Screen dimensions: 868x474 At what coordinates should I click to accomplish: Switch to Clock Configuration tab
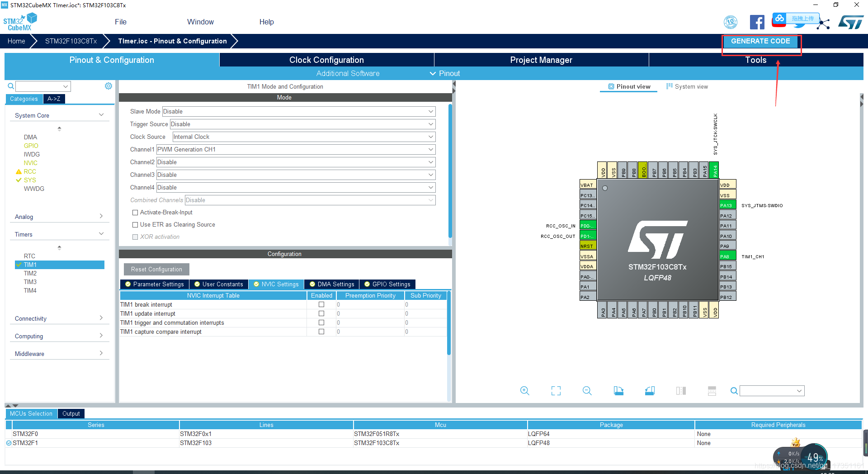point(326,60)
